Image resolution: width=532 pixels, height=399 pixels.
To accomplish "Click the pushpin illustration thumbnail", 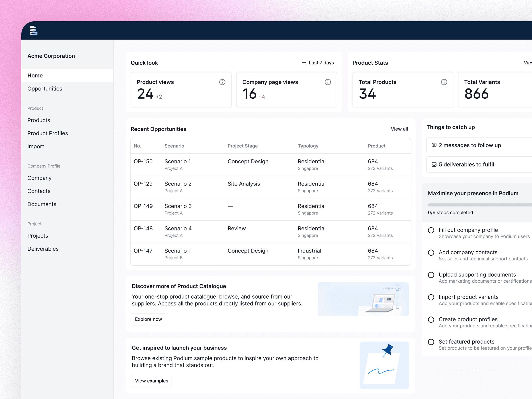I will (384, 365).
